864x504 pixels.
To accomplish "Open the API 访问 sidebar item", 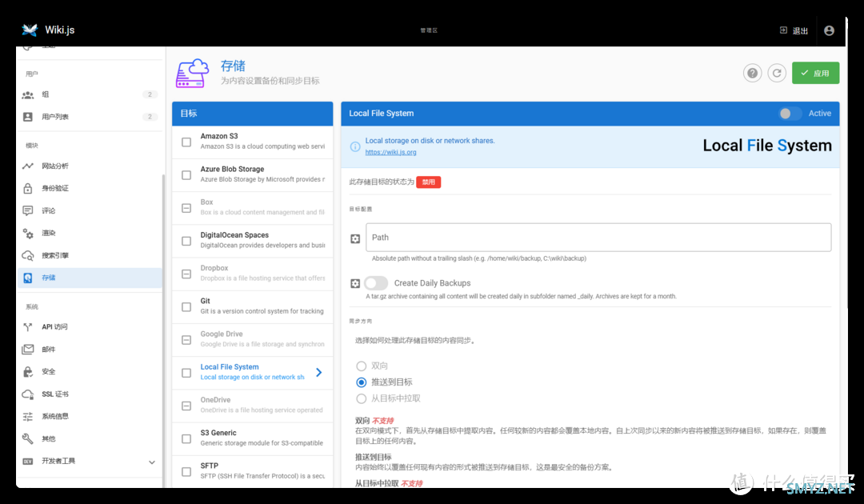I will (x=90, y=326).
